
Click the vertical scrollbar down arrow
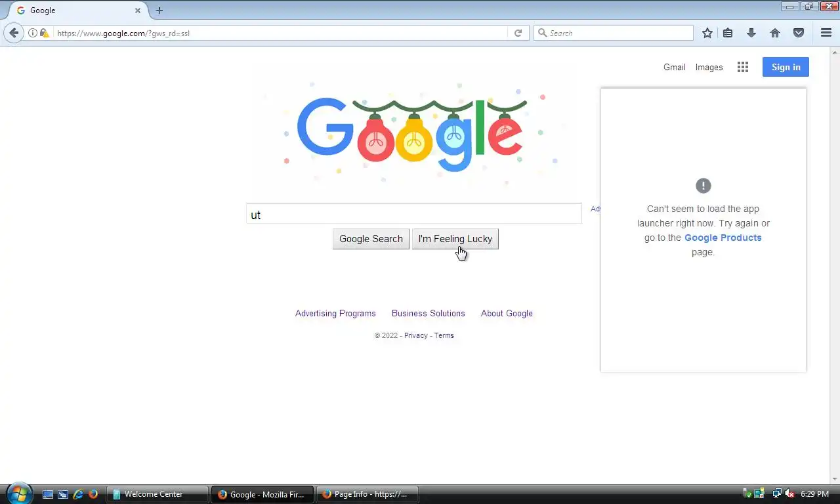click(835, 478)
